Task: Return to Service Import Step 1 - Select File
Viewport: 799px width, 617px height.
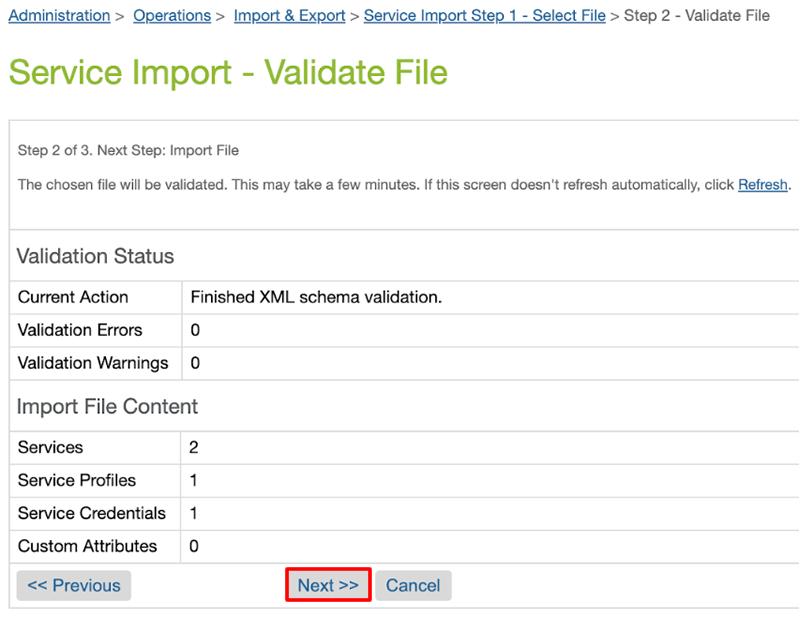Action: point(485,16)
